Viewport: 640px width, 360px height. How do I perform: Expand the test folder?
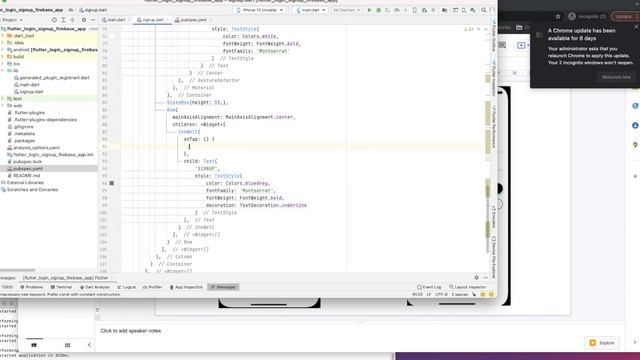[2, 99]
